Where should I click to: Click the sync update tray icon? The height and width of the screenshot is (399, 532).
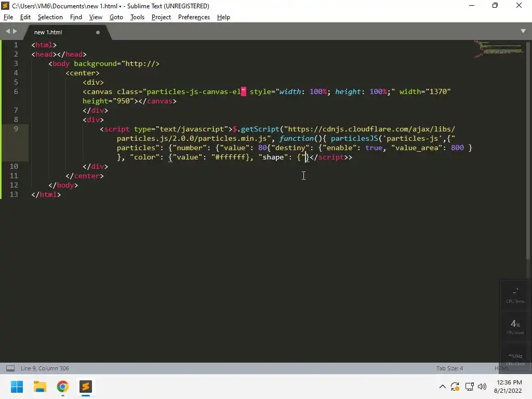tap(455, 387)
